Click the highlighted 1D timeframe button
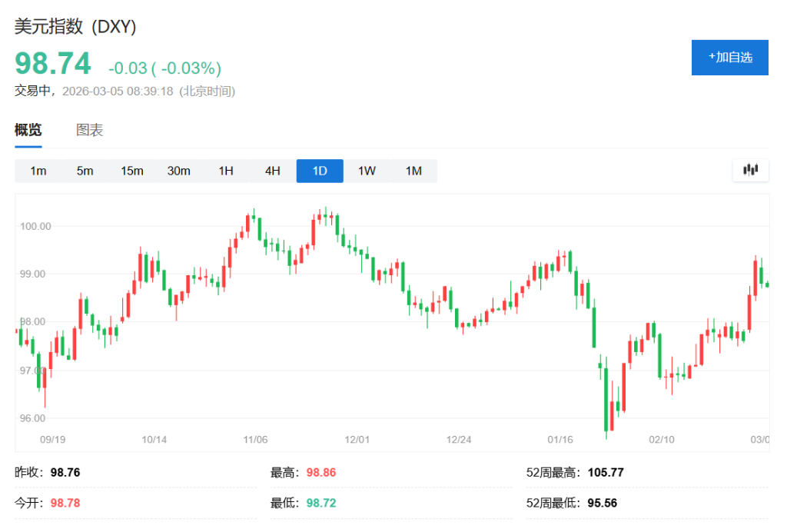This screenshot has width=787, height=532. pyautogui.click(x=319, y=171)
